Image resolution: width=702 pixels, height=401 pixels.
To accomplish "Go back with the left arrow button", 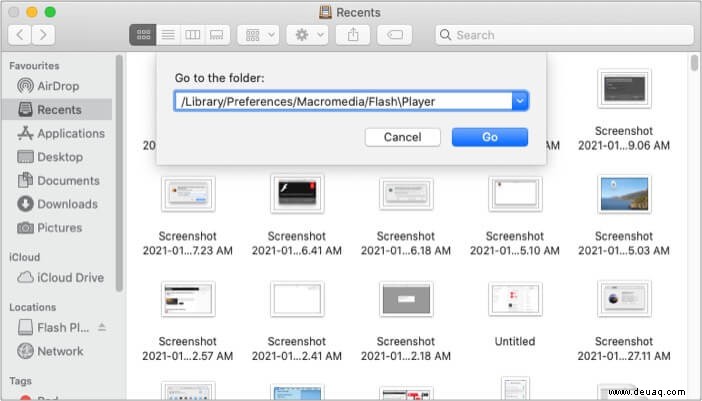I will tap(20, 35).
